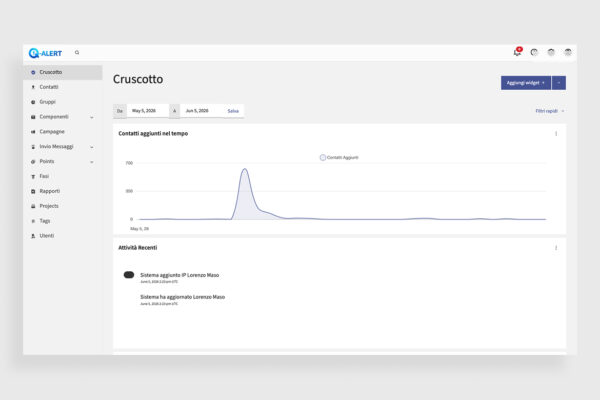Viewport: 600px width, 400px height.
Task: Open the notifications bell icon
Action: [517, 52]
